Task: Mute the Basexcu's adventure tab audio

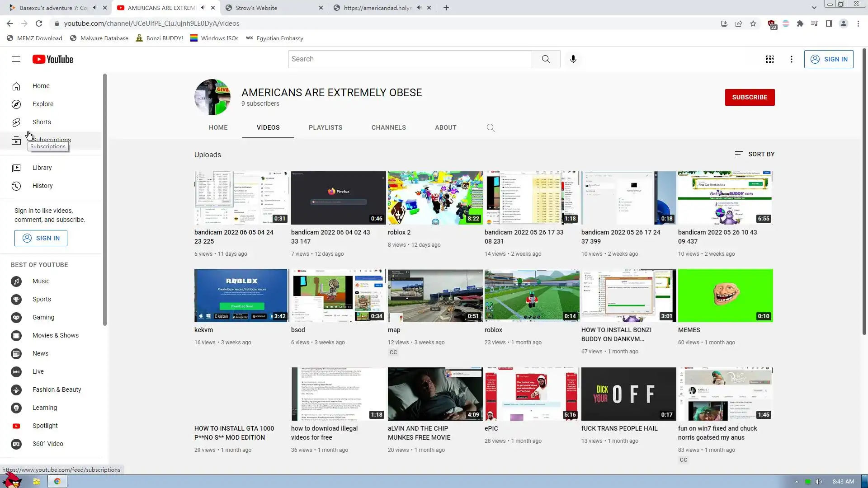Action: click(95, 8)
